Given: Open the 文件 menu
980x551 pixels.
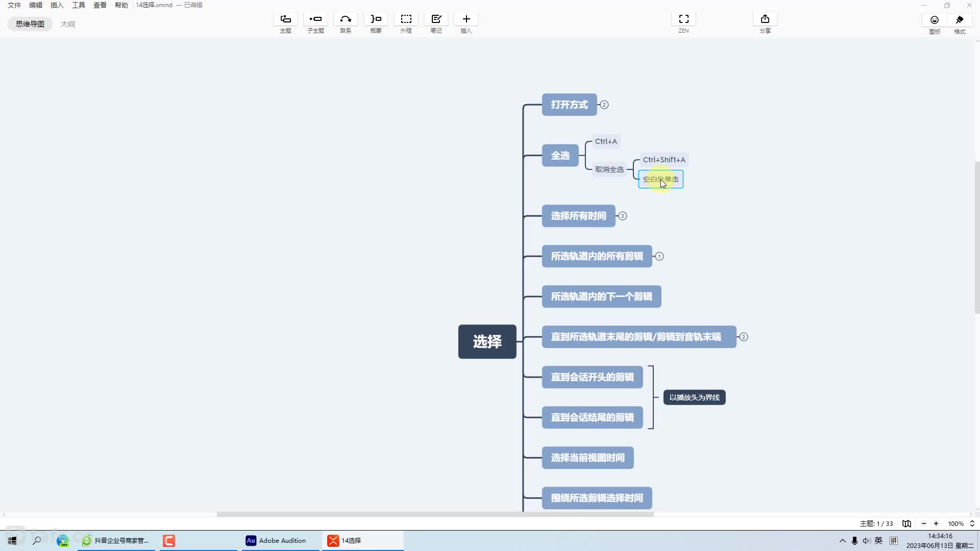Looking at the screenshot, I should click(14, 5).
